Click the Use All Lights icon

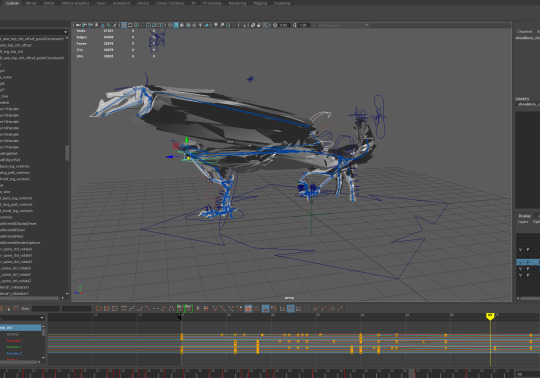tap(200, 25)
